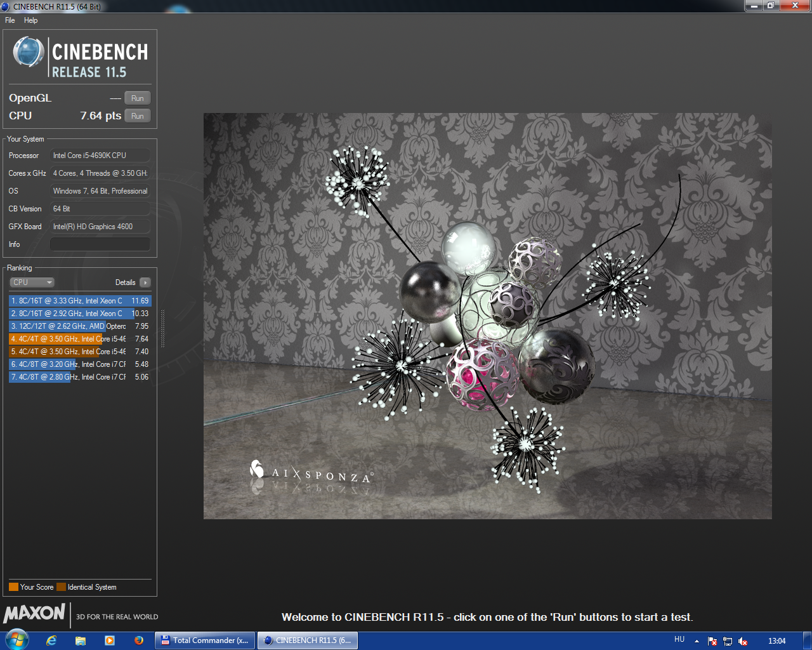Click the Show desktop button
Screen dimensions: 812x650
[807, 640]
